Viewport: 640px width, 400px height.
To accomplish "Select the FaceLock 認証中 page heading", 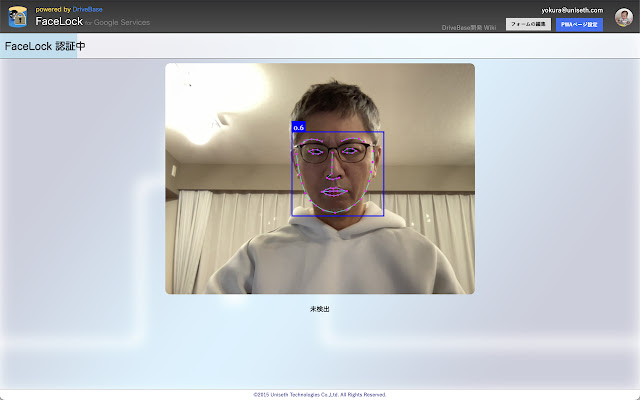I will [x=45, y=46].
